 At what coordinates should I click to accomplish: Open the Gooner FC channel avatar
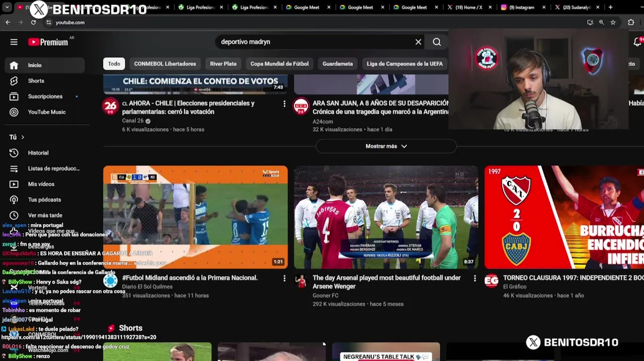pos(301,281)
